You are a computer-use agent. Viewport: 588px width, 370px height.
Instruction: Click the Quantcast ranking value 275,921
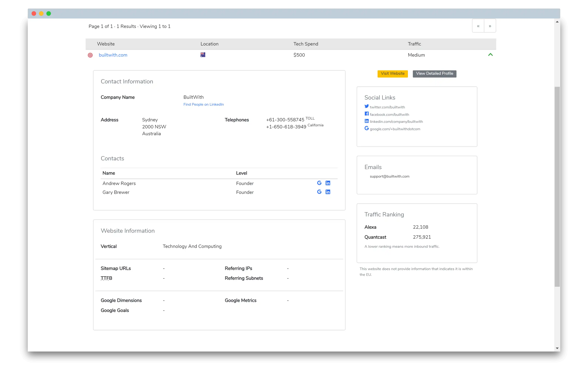422,237
